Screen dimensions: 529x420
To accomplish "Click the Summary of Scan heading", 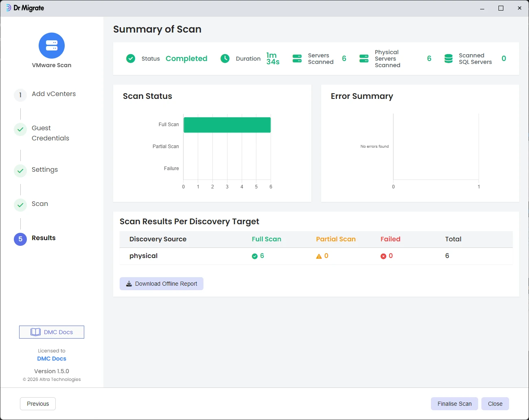I will pos(157,29).
